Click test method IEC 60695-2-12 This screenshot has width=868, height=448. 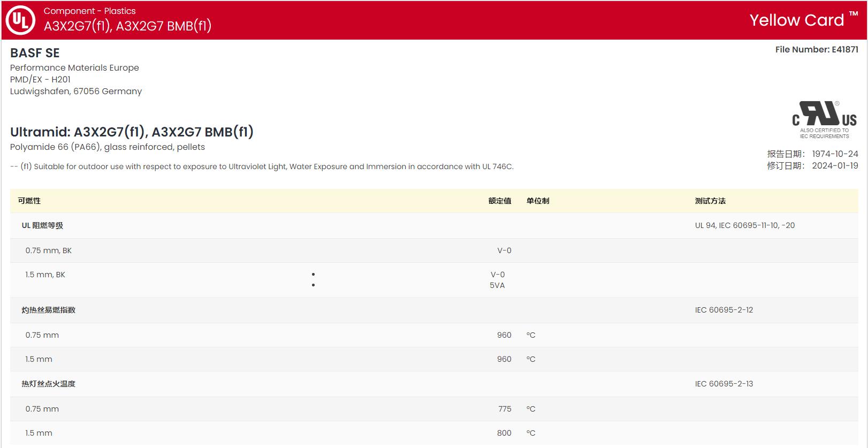tap(724, 310)
